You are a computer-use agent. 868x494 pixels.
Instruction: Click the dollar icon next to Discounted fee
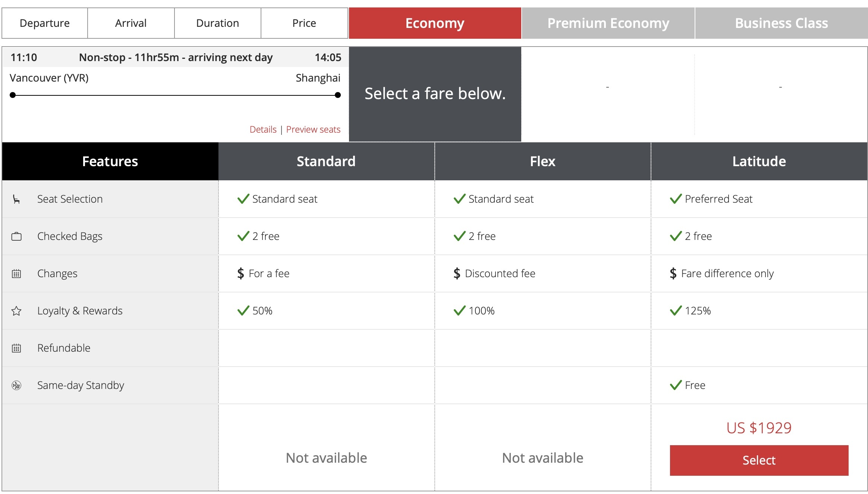pyautogui.click(x=457, y=274)
